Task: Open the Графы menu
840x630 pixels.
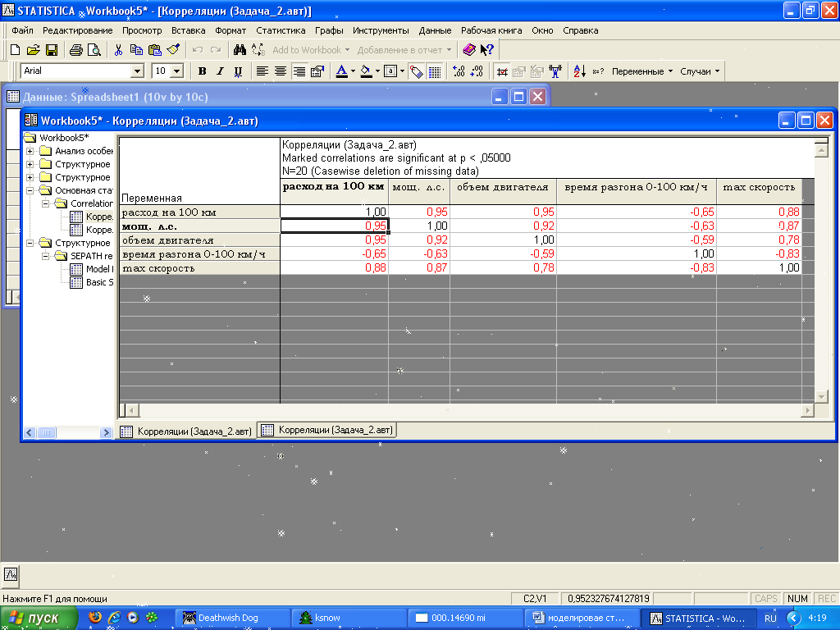Action: point(329,30)
